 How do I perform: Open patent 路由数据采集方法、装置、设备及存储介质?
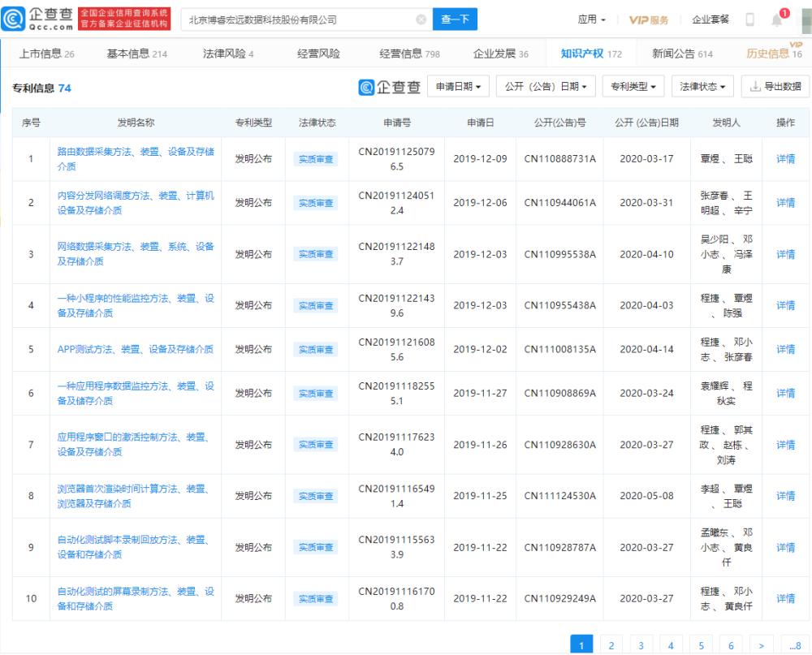tap(136, 159)
